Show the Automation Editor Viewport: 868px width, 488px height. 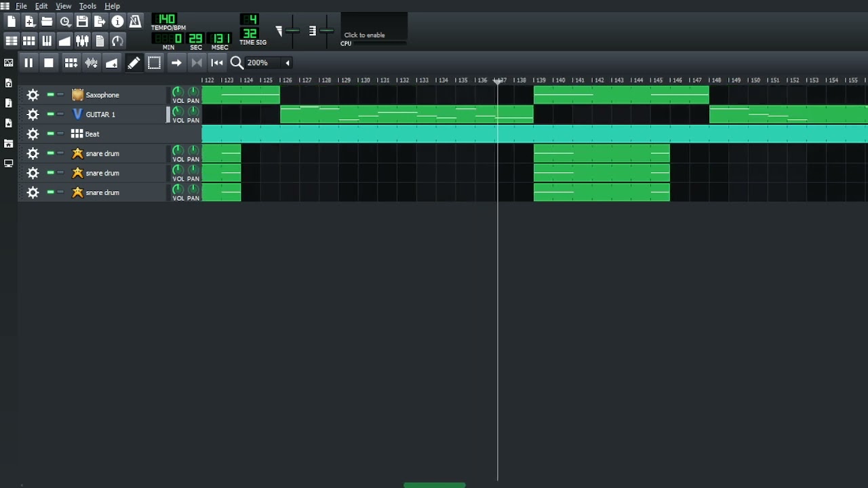pos(64,41)
